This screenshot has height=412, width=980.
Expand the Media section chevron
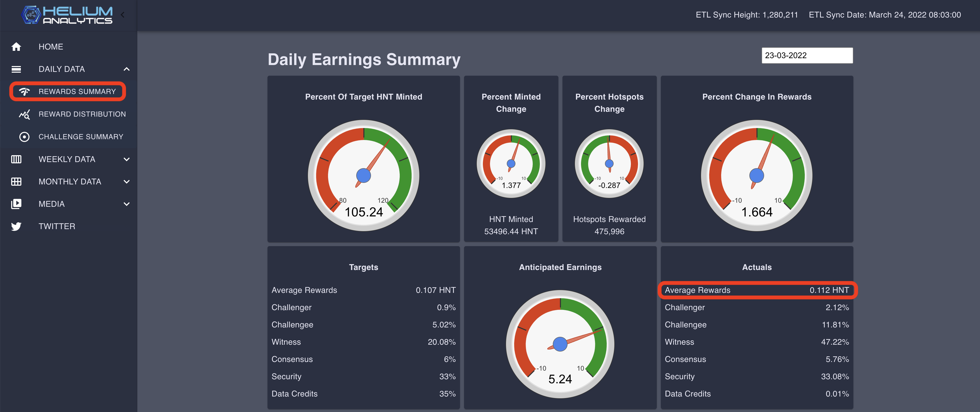pyautogui.click(x=127, y=204)
